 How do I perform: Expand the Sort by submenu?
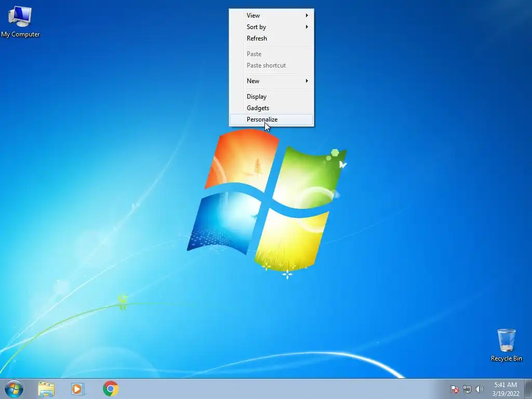(271, 27)
